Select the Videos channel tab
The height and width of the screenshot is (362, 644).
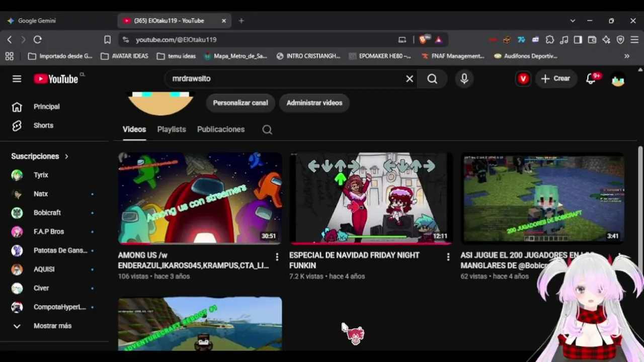134,129
